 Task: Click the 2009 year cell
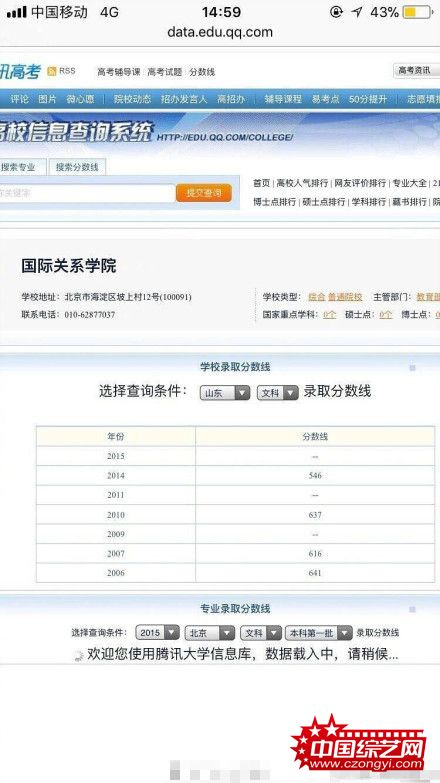(x=116, y=534)
